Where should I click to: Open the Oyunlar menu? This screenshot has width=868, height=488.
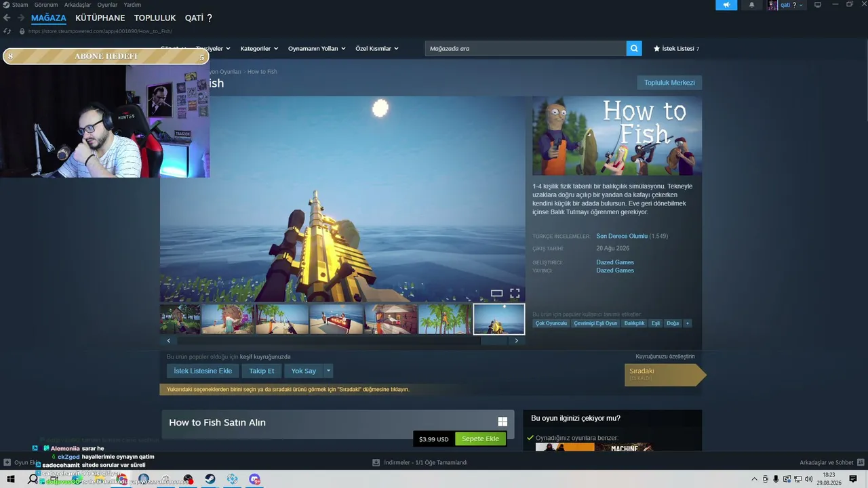[107, 5]
